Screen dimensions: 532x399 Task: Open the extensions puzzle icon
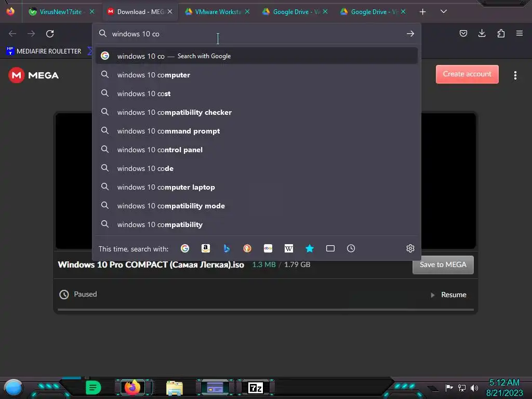pos(501,33)
